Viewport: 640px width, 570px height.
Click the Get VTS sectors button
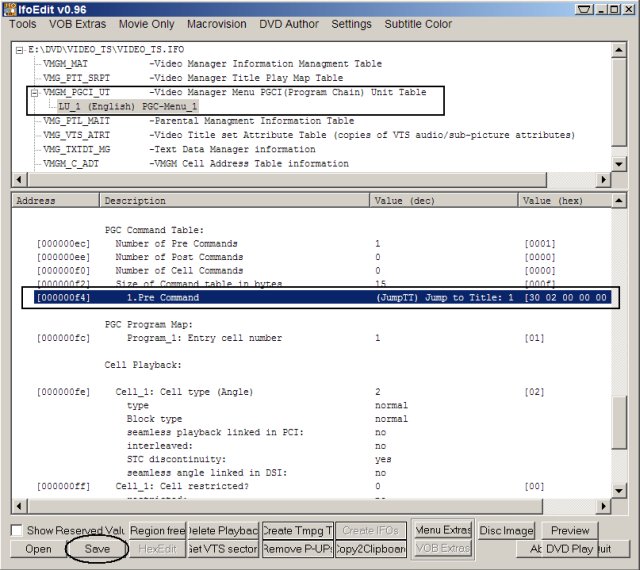[223, 549]
